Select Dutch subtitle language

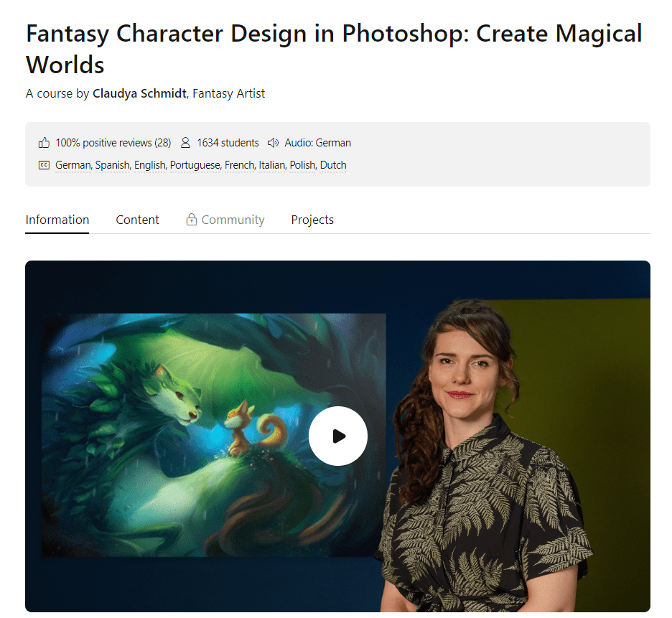coord(333,165)
